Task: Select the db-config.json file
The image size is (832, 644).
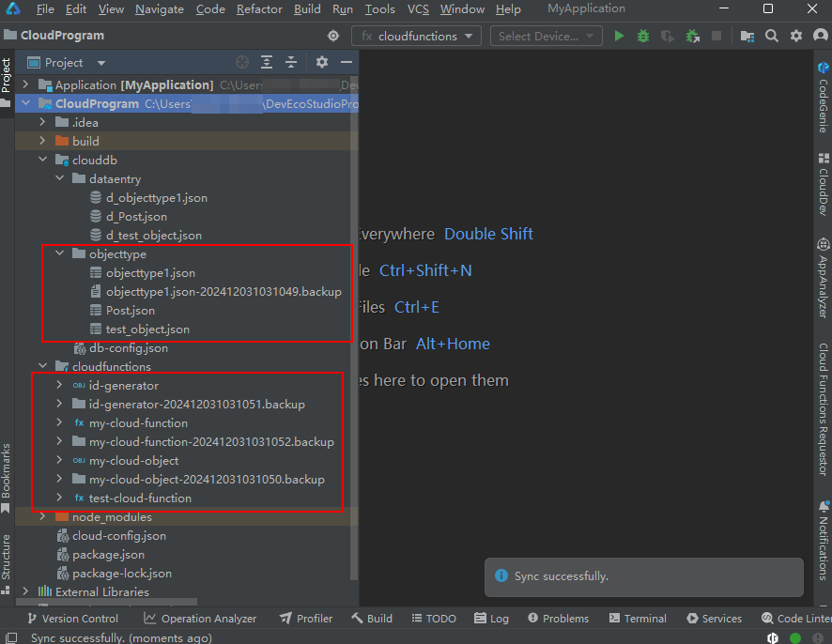Action: pyautogui.click(x=128, y=348)
